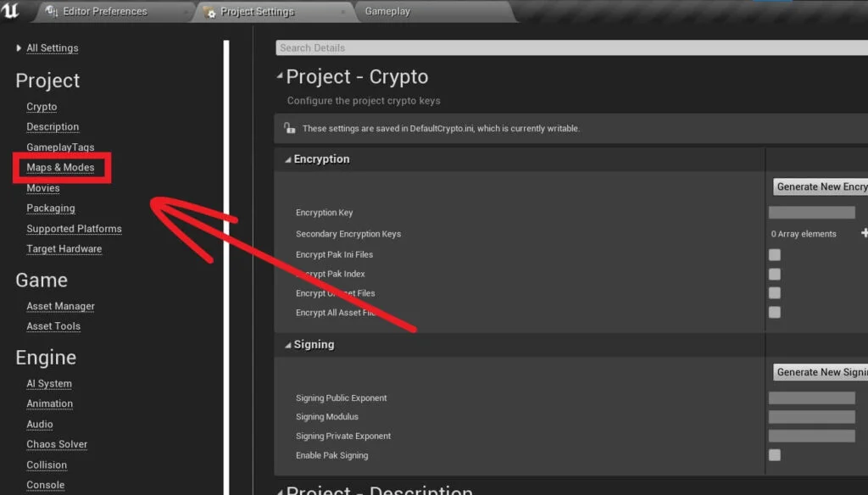Click Generate New Encryption Key button
The width and height of the screenshot is (868, 495).
[821, 186]
